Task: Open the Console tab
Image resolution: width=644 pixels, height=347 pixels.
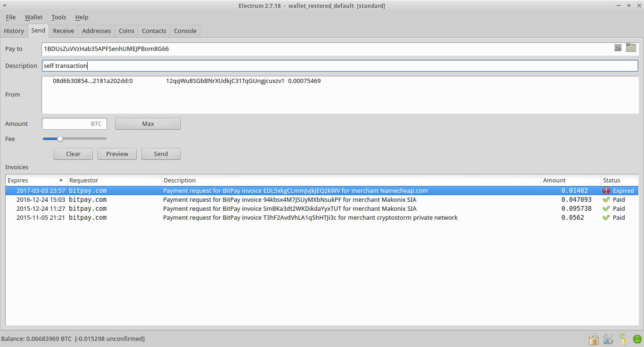Action: (185, 31)
